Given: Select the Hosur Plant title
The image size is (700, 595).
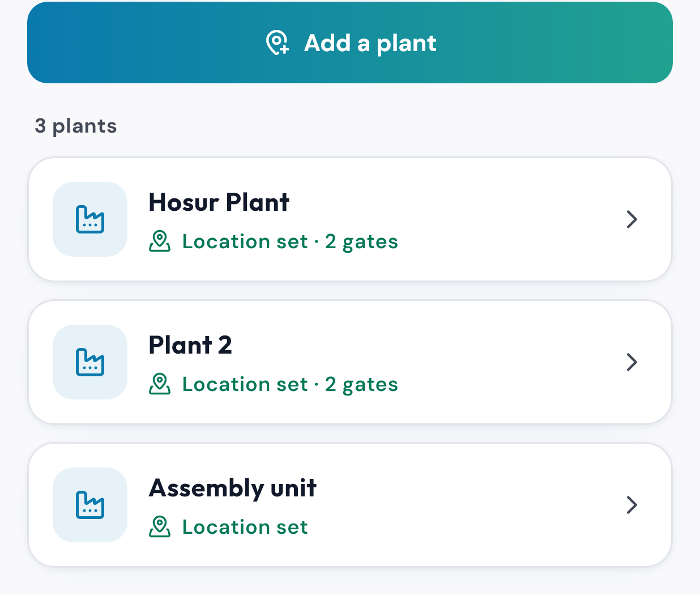Looking at the screenshot, I should (x=219, y=202).
